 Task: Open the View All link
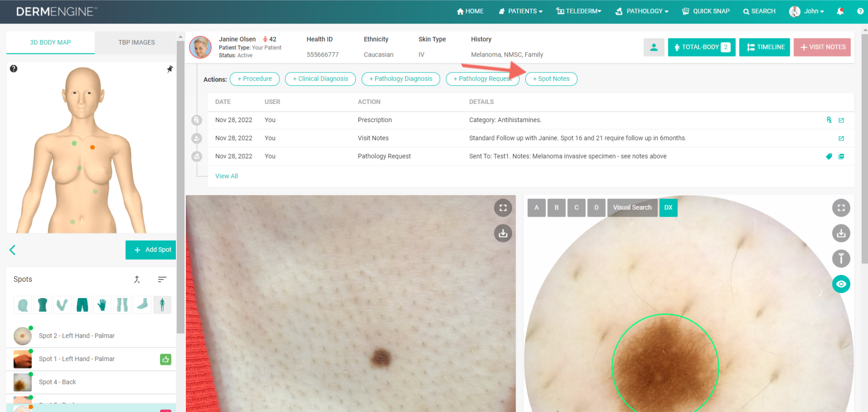coord(226,176)
